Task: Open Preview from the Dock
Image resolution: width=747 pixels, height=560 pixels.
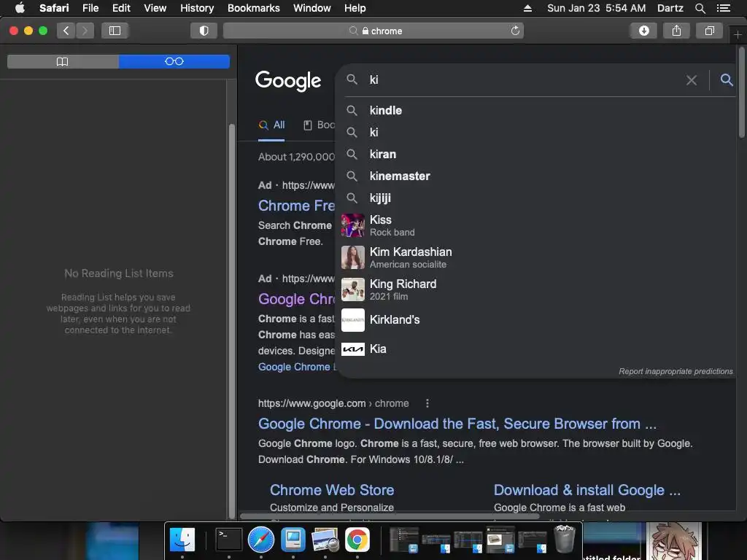Action: point(325,540)
